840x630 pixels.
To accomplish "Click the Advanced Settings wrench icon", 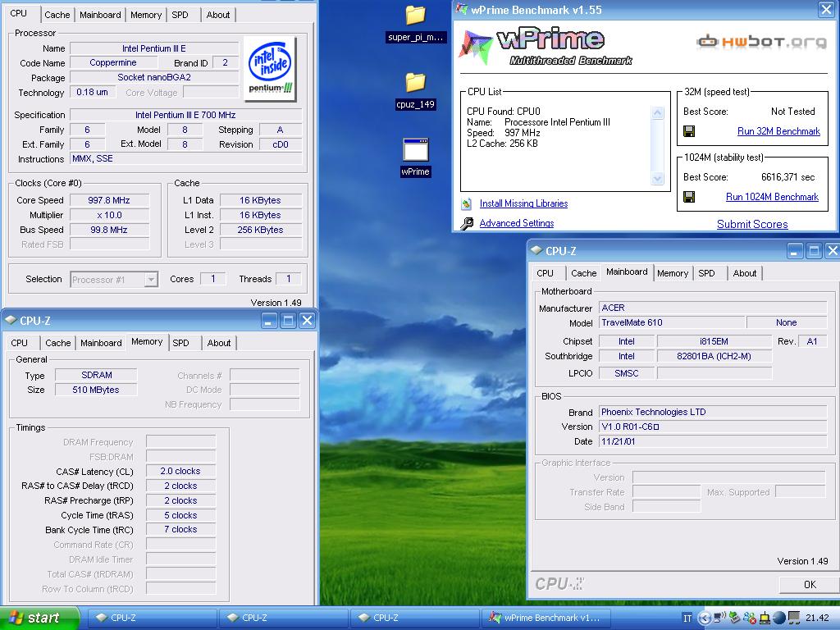I will 467,223.
